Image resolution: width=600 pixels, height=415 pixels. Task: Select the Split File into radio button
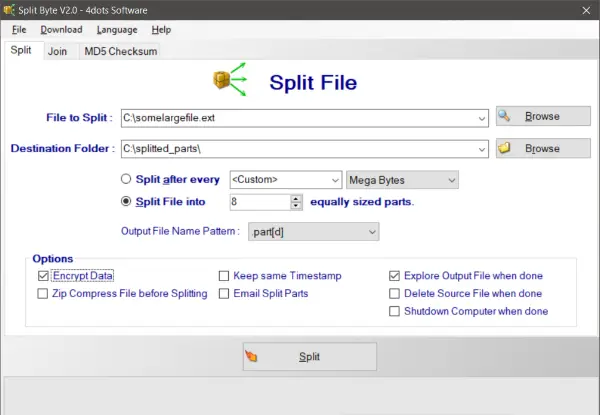(x=126, y=201)
